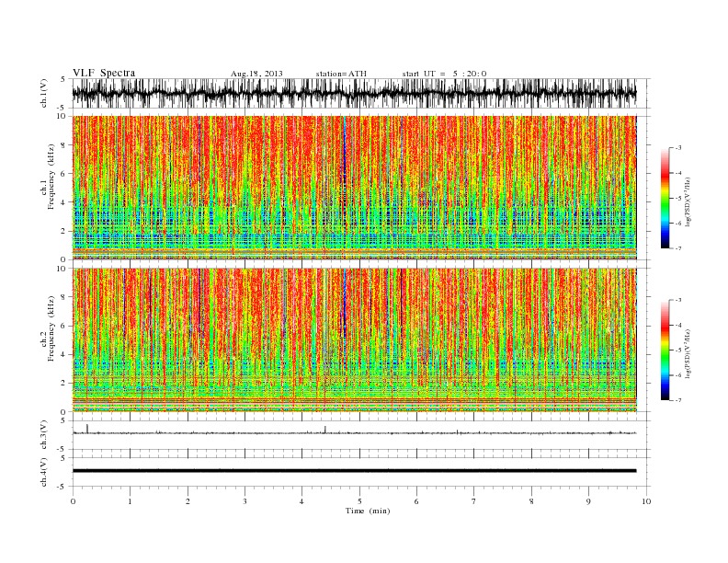Image resolution: width=728 pixels, height=563 pixels.
Task: Click the "Time (min)" x-axis title
Action: 368,511
